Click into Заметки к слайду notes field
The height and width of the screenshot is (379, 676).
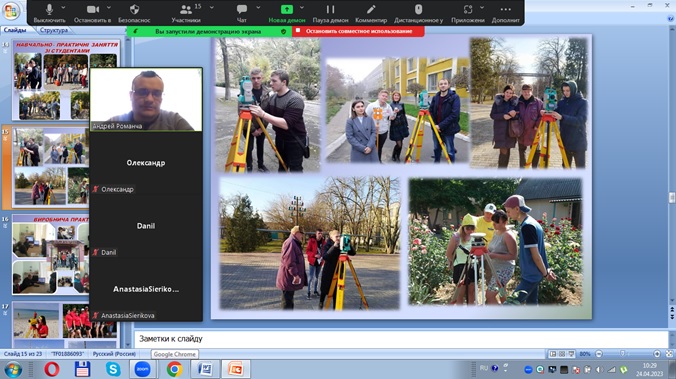[x=401, y=339]
